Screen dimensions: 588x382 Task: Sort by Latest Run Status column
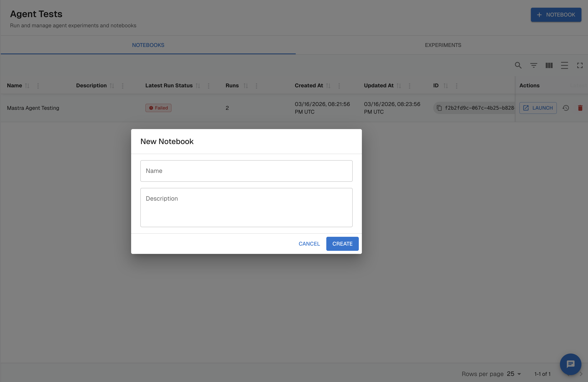point(198,86)
